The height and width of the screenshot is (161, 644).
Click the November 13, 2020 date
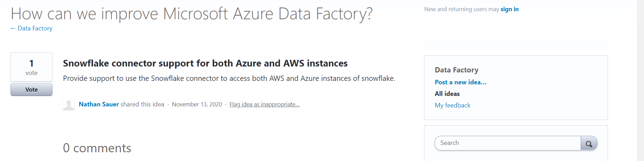[x=197, y=104]
